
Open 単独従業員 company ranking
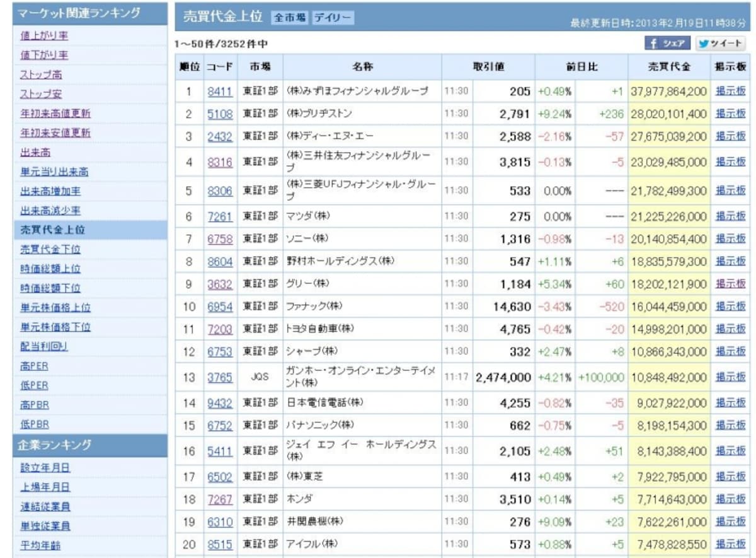45,526
